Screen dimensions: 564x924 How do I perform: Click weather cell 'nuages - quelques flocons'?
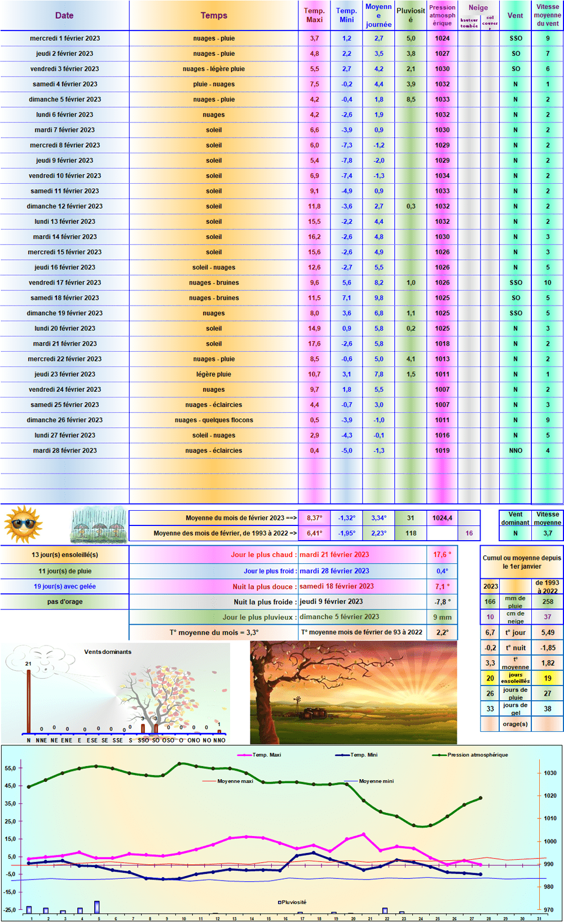click(x=214, y=420)
